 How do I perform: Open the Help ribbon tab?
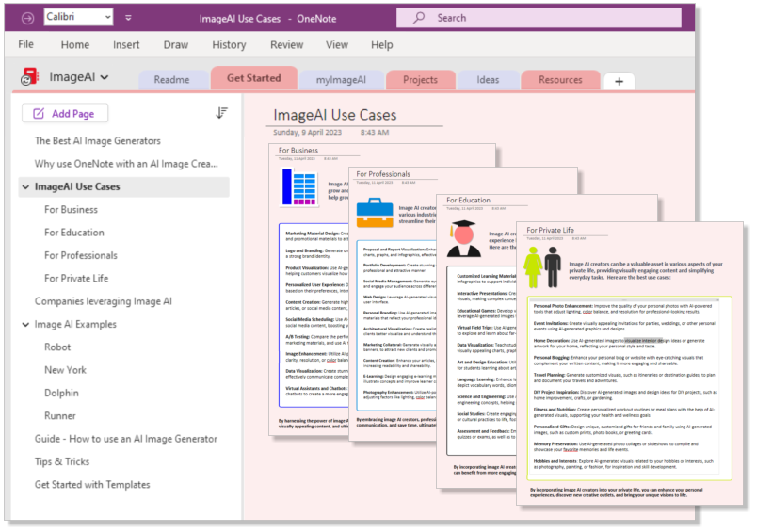pos(381,45)
